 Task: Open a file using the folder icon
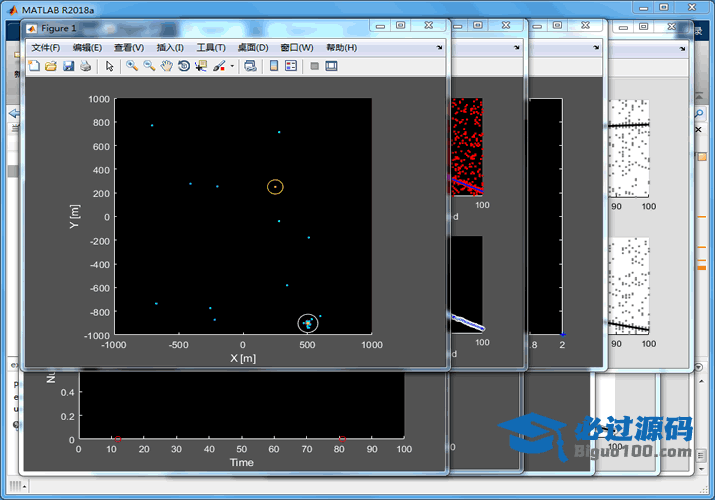(51, 66)
